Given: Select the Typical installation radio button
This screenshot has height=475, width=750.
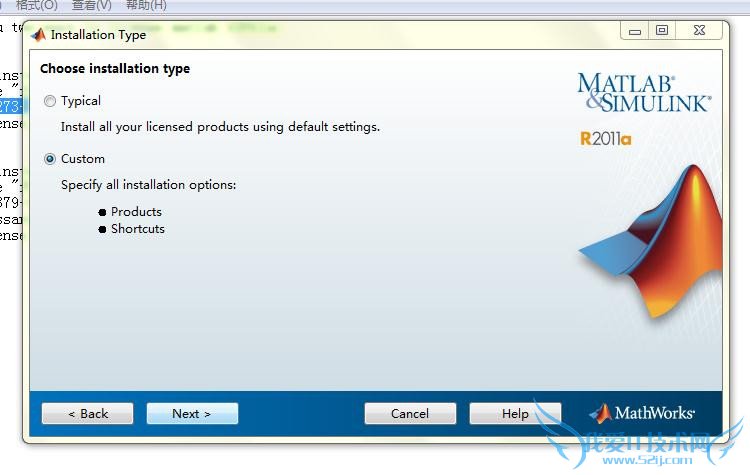Looking at the screenshot, I should click(50, 101).
